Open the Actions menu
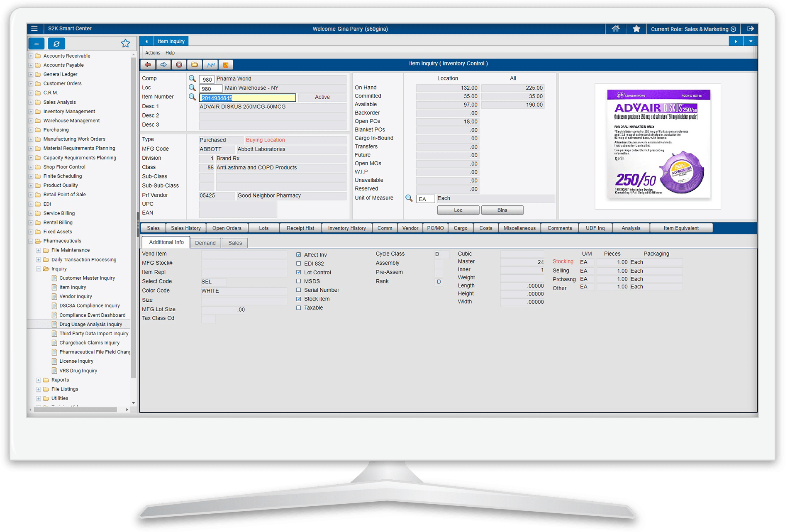Image resolution: width=785 pixels, height=532 pixels. (152, 53)
